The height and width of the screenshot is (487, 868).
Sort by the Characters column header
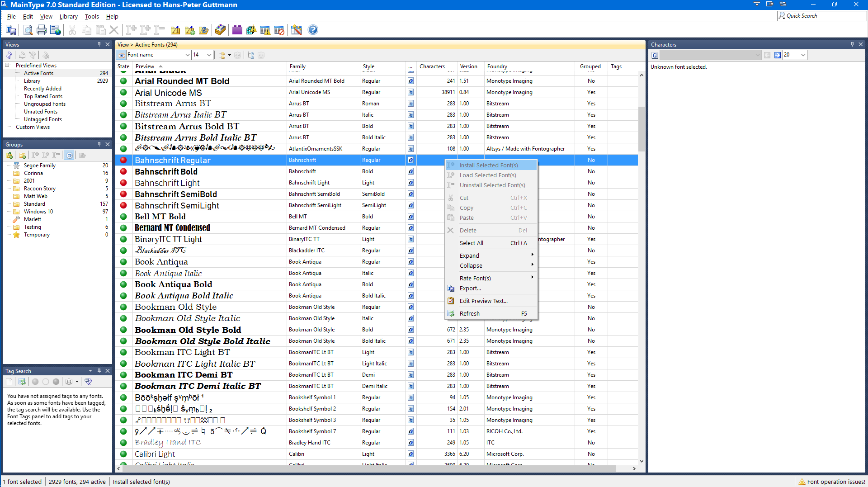[437, 66]
